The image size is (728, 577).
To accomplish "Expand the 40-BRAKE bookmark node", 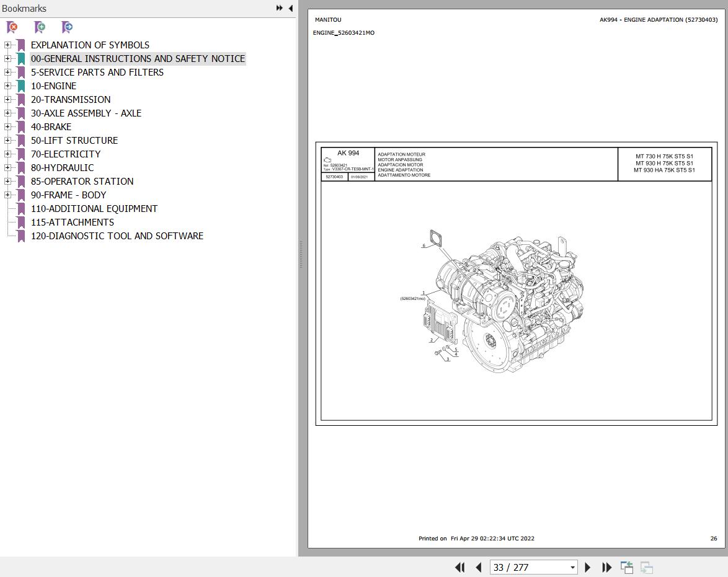I will [7, 126].
